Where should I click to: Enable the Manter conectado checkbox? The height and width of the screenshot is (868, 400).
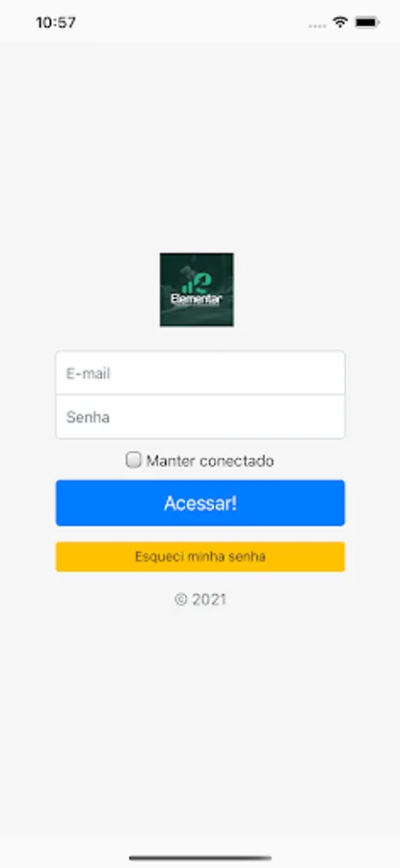(x=133, y=460)
